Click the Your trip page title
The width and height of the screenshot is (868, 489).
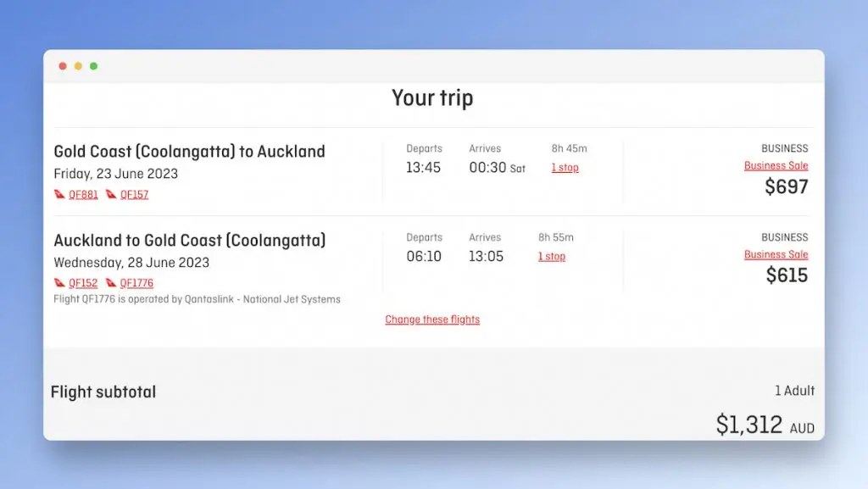[432, 98]
